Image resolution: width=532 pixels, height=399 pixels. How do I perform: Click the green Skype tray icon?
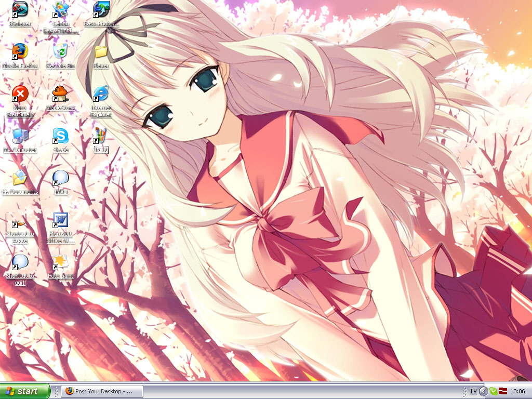[494, 392]
